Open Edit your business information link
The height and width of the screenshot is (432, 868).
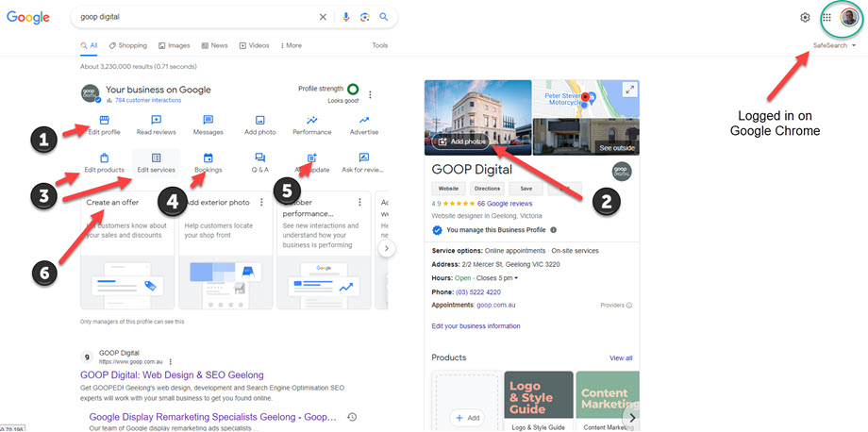coord(476,326)
